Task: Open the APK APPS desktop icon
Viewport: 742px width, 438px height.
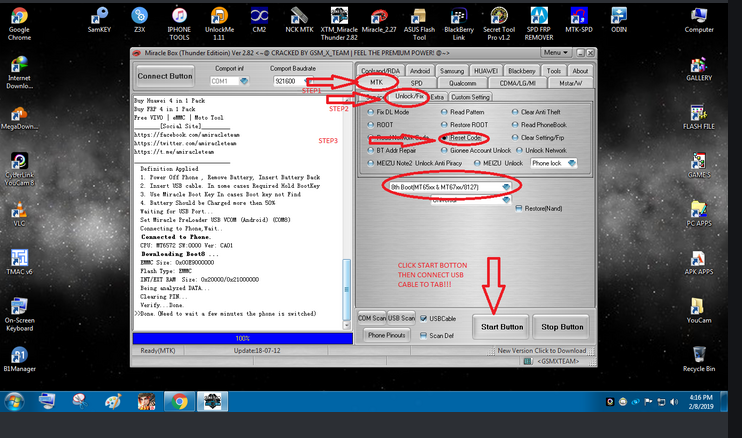Action: 699,263
